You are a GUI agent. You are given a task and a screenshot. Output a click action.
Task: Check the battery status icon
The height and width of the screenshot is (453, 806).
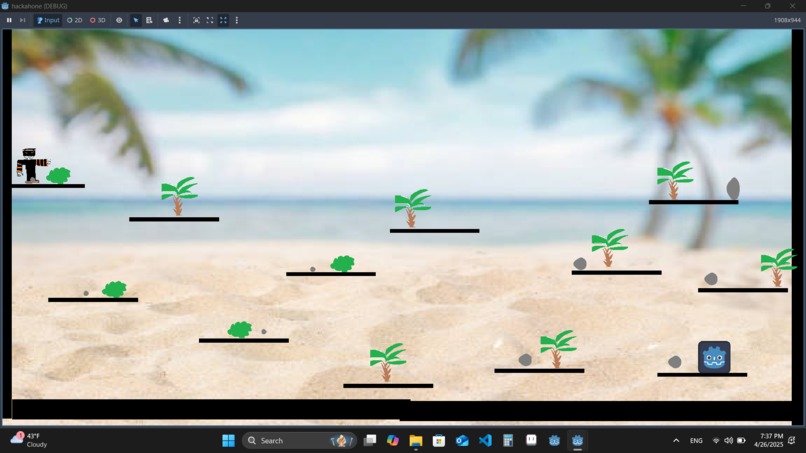[x=741, y=441]
